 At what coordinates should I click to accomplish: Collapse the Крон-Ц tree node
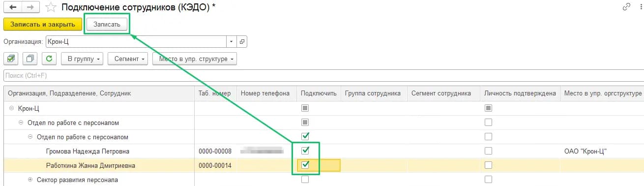pos(11,108)
